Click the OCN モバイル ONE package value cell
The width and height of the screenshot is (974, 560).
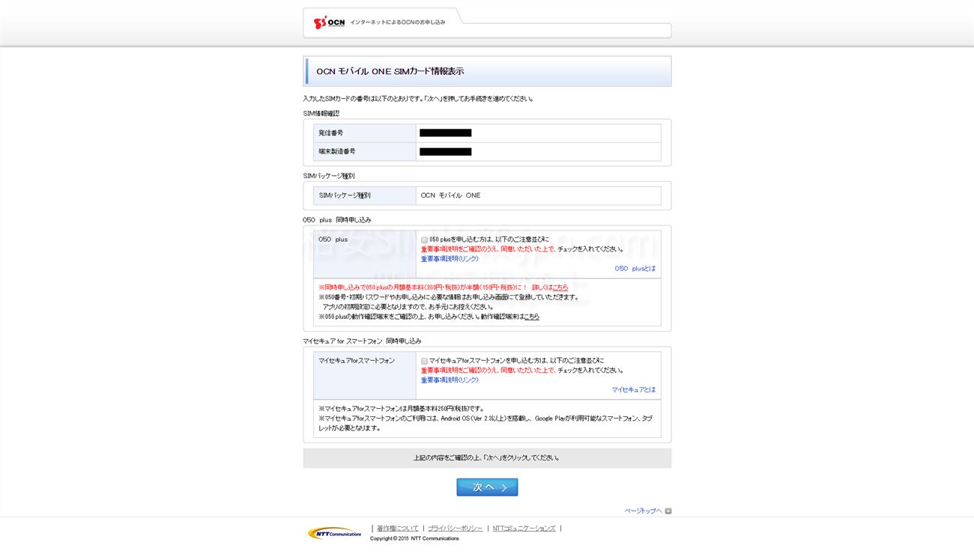tap(539, 195)
